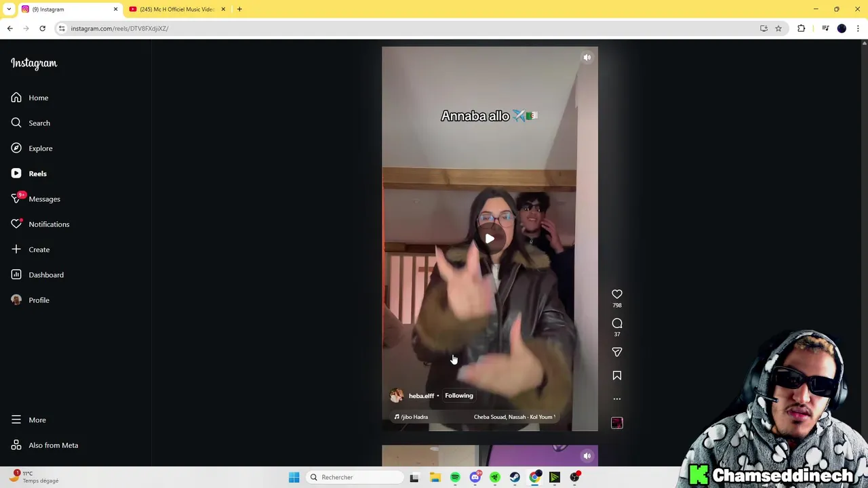Image resolution: width=868 pixels, height=488 pixels.
Task: Open a new browser tab
Action: point(239,9)
